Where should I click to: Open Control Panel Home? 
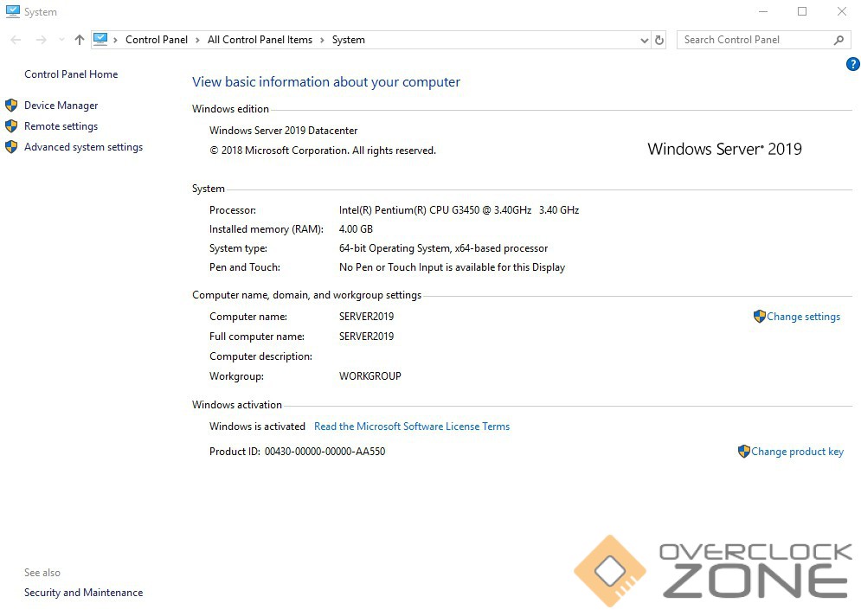pos(71,74)
